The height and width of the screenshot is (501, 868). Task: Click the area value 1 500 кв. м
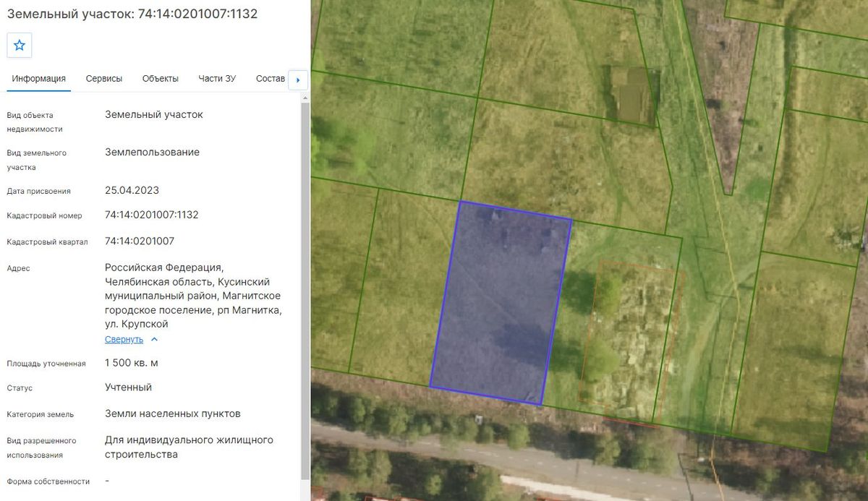[x=132, y=363]
